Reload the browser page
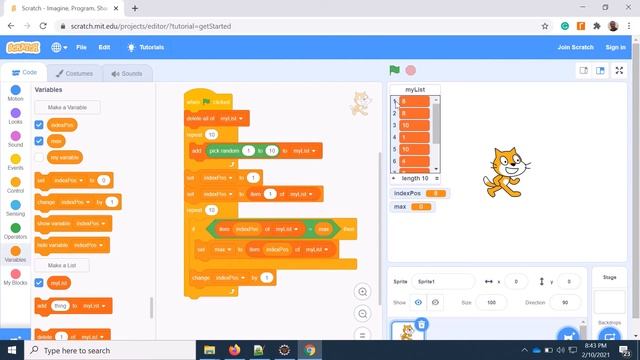 tap(43, 26)
